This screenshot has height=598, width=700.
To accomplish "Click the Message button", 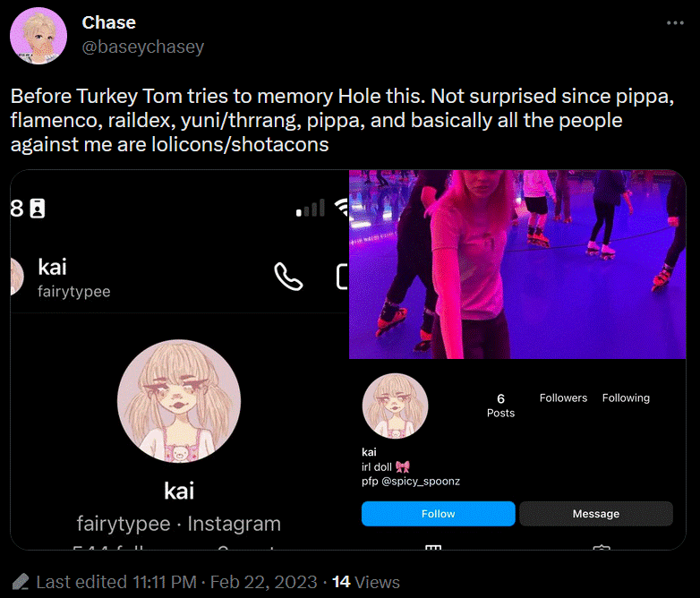I will click(596, 514).
